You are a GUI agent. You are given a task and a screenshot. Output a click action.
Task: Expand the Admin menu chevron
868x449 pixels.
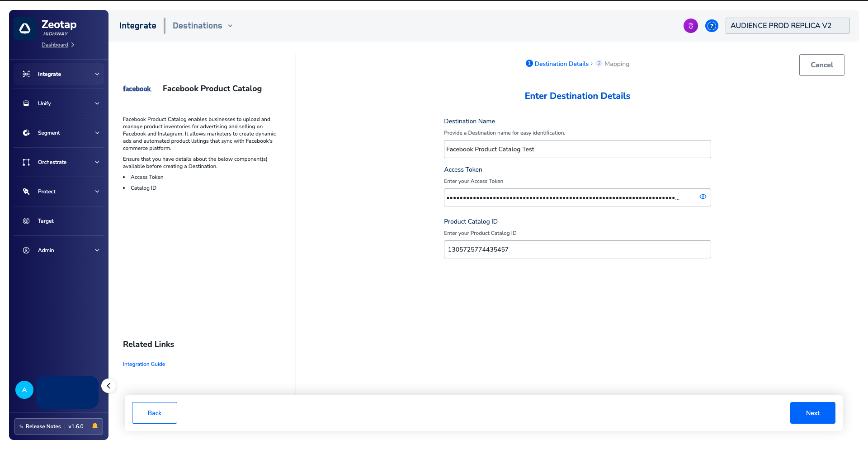point(97,250)
